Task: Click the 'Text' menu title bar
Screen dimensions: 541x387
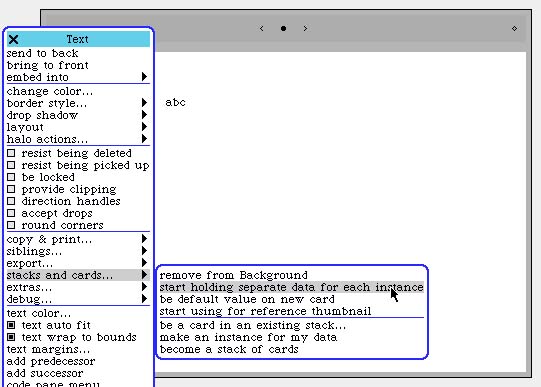Action: coord(78,39)
